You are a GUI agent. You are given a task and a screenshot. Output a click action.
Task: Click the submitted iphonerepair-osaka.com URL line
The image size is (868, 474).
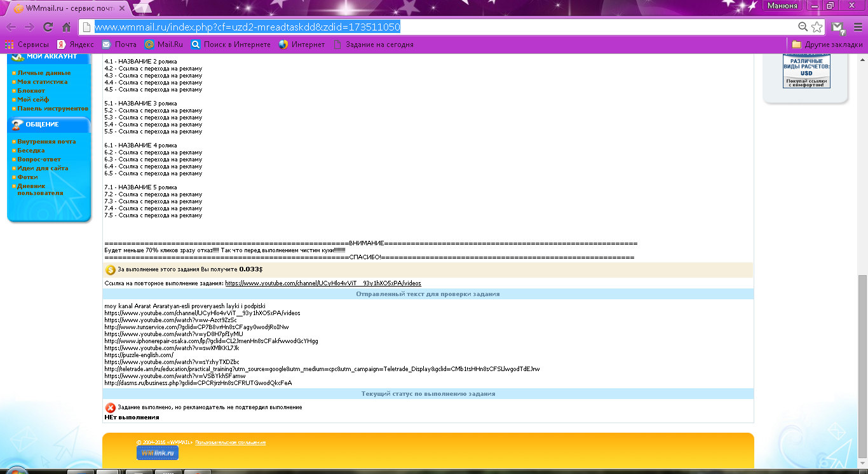(x=211, y=341)
